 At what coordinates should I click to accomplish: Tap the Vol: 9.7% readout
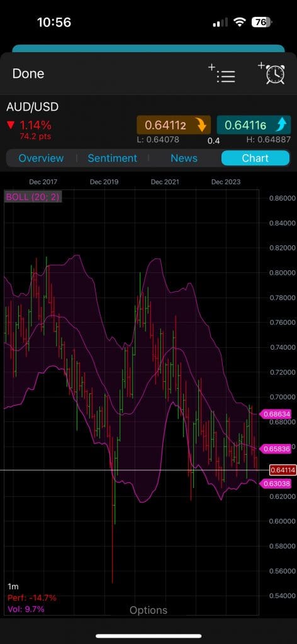tap(25, 609)
